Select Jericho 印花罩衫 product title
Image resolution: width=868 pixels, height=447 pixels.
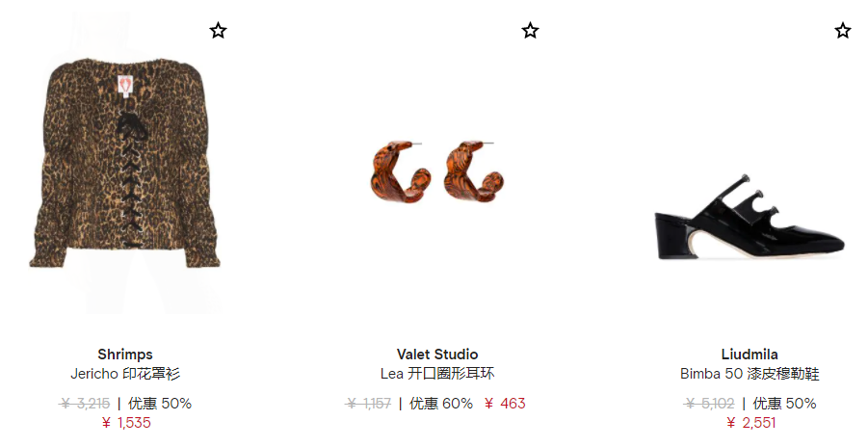[125, 374]
